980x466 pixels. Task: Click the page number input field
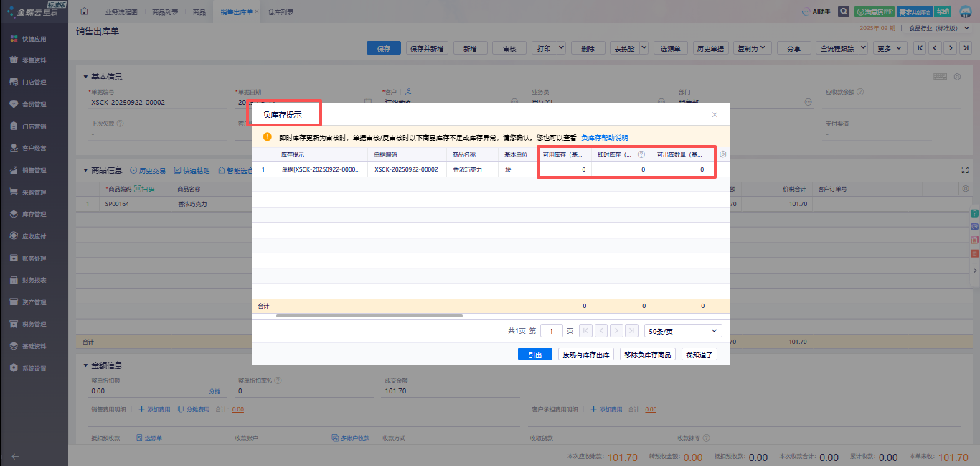coord(551,331)
